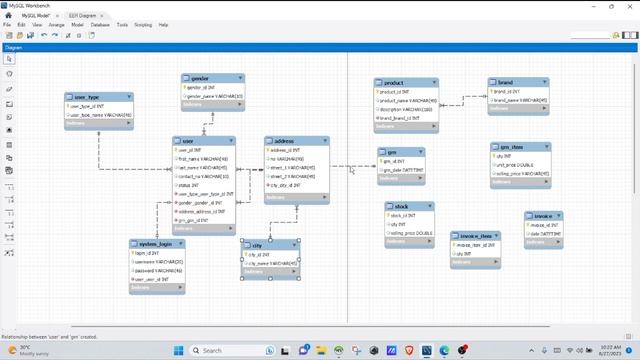Collapse the grn_item table header arrow
Image resolution: width=640 pixels, height=360 pixels.
click(x=547, y=146)
